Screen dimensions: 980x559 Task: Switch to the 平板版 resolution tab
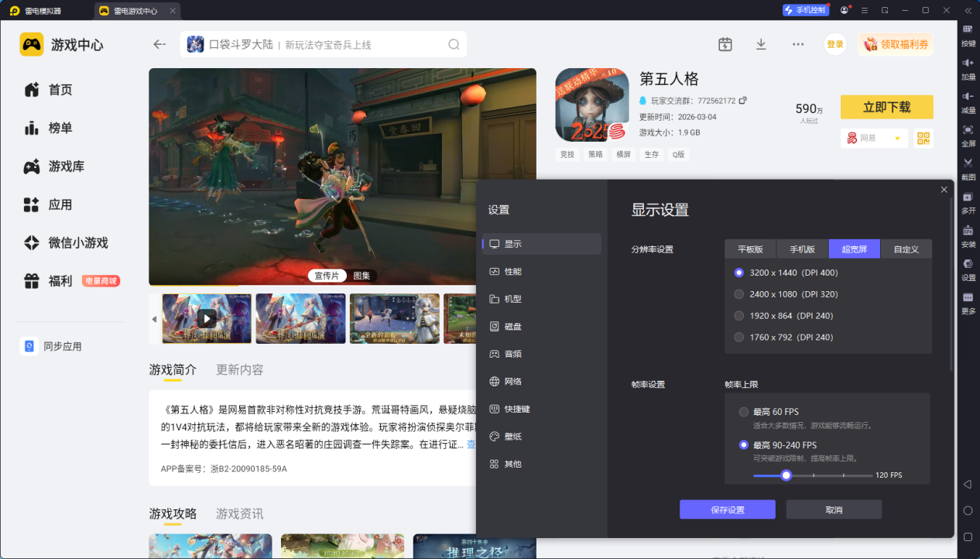(x=750, y=249)
